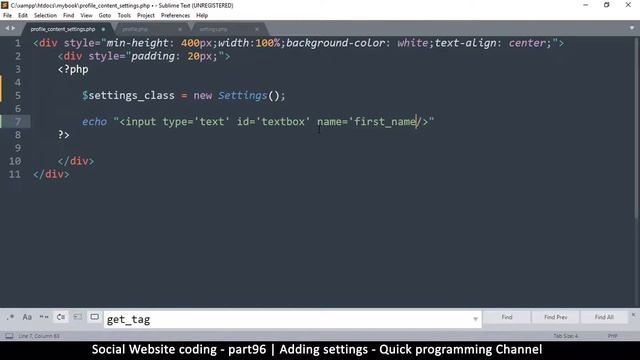This screenshot has height=360, width=640.
Task: Select the profile_content_settings.php tab
Action: click(x=62, y=29)
